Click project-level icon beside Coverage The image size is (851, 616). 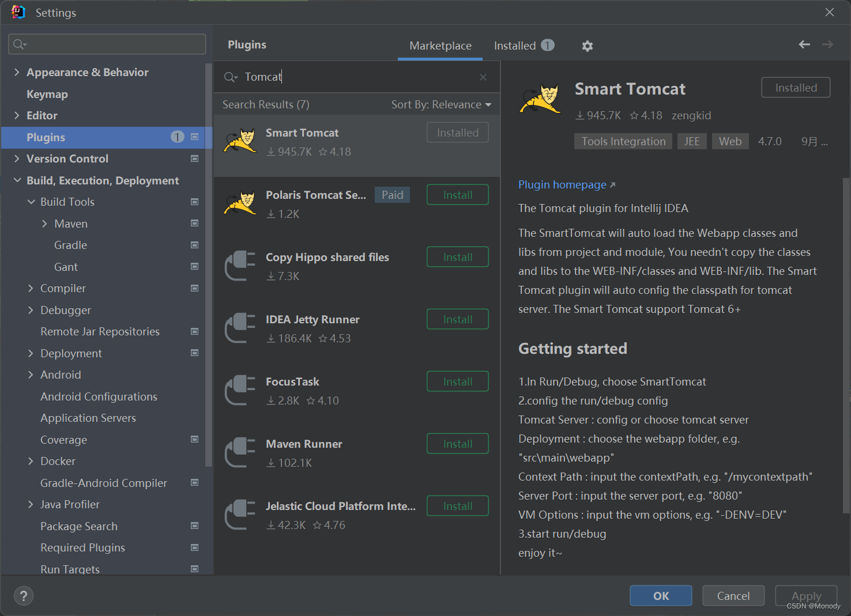195,439
